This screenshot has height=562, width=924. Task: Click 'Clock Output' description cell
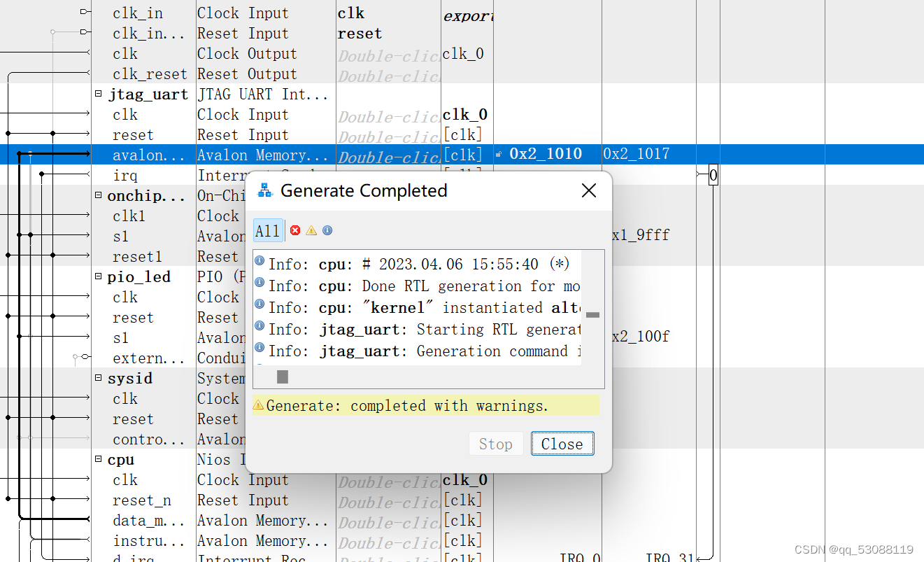tap(247, 54)
